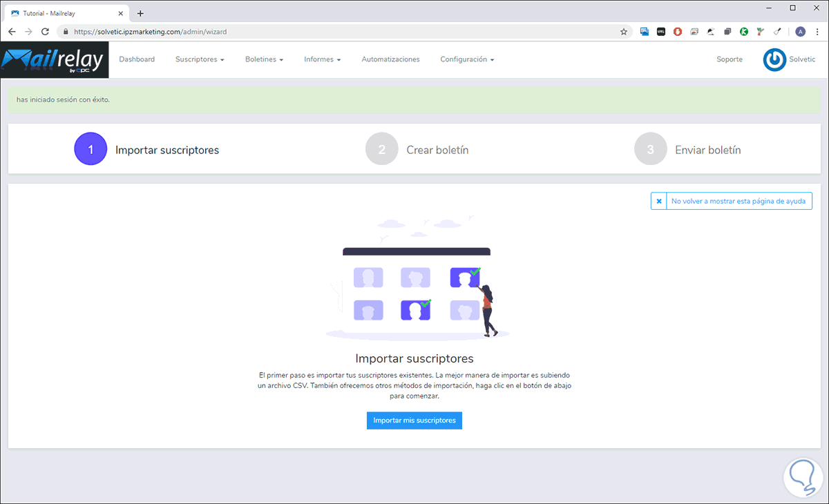The width and height of the screenshot is (829, 504).
Task: Select the Enviar boletín step label
Action: 708,150
